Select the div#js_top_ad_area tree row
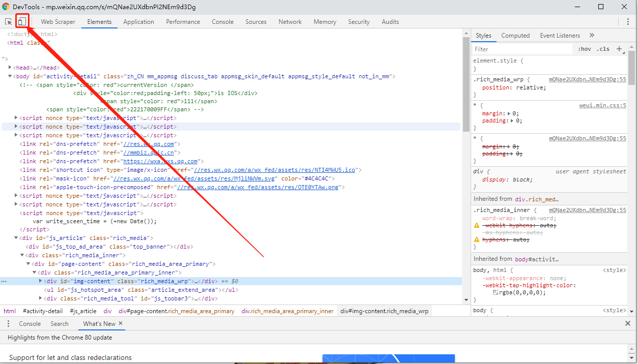This screenshot has height=364, width=638. click(x=230, y=247)
